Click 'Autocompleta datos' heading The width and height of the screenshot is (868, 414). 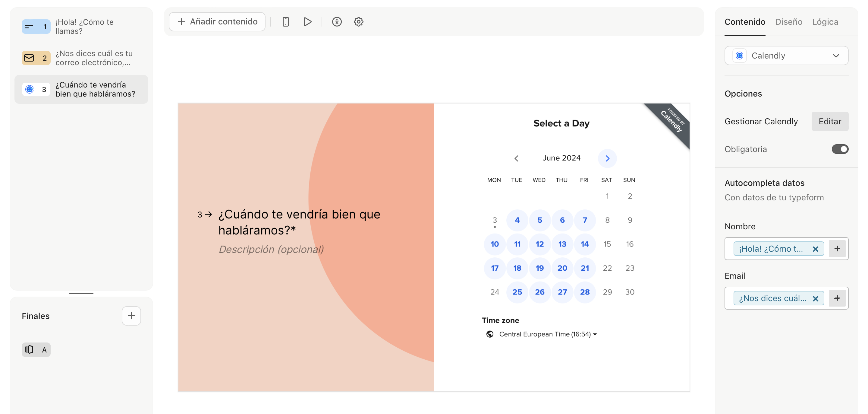click(764, 183)
